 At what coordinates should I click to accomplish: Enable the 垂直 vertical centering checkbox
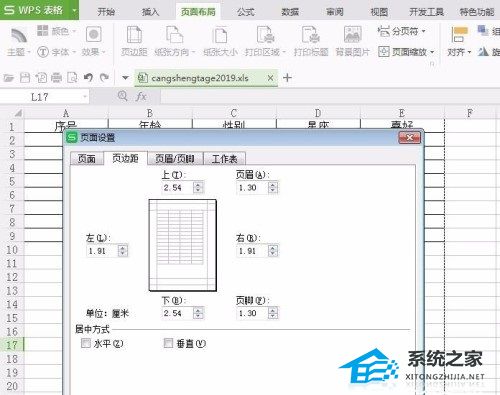[x=168, y=343]
